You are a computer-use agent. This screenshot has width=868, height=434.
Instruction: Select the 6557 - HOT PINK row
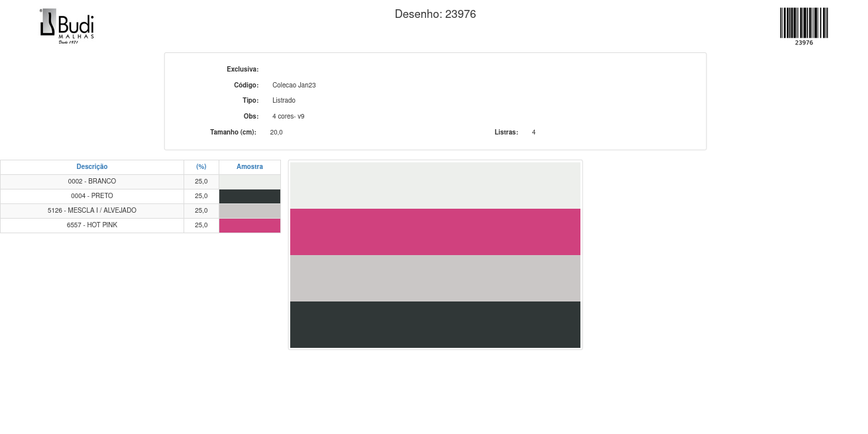pyautogui.click(x=92, y=225)
